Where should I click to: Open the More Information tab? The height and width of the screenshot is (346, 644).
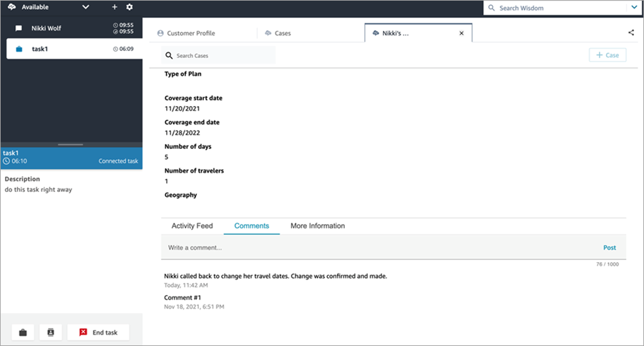pyautogui.click(x=318, y=226)
